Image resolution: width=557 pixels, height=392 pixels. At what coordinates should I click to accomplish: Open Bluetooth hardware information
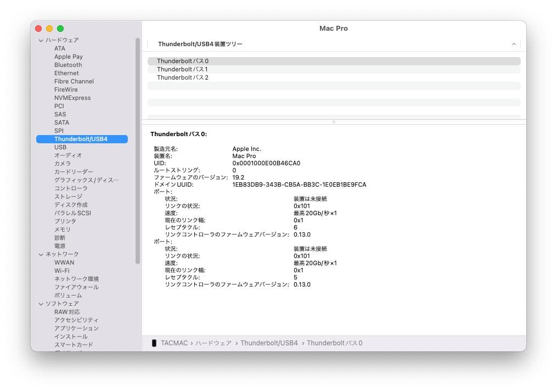pos(67,65)
